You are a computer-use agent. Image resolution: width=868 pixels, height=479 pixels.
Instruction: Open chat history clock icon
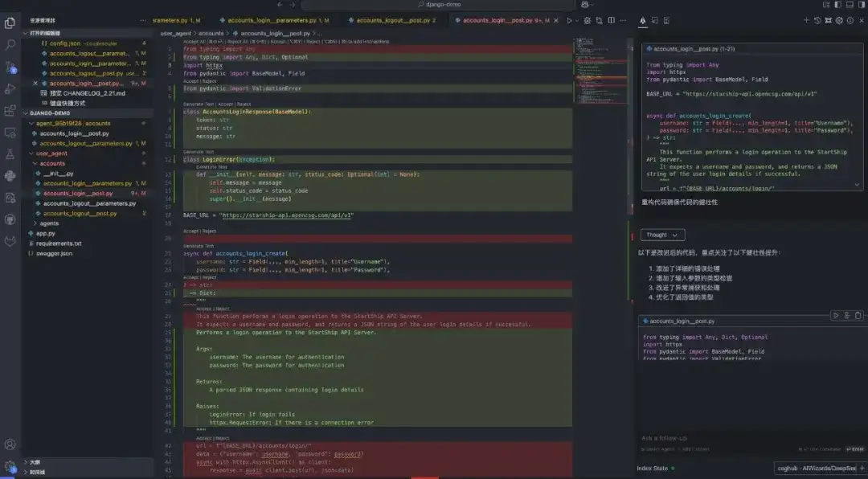817,20
